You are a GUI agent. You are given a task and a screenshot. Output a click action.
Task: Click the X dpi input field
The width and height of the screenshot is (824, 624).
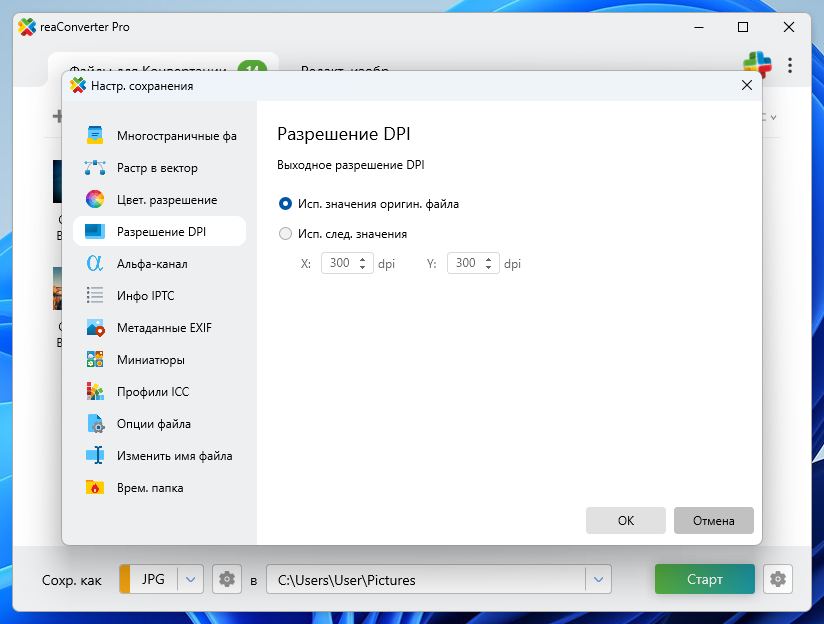pyautogui.click(x=339, y=264)
